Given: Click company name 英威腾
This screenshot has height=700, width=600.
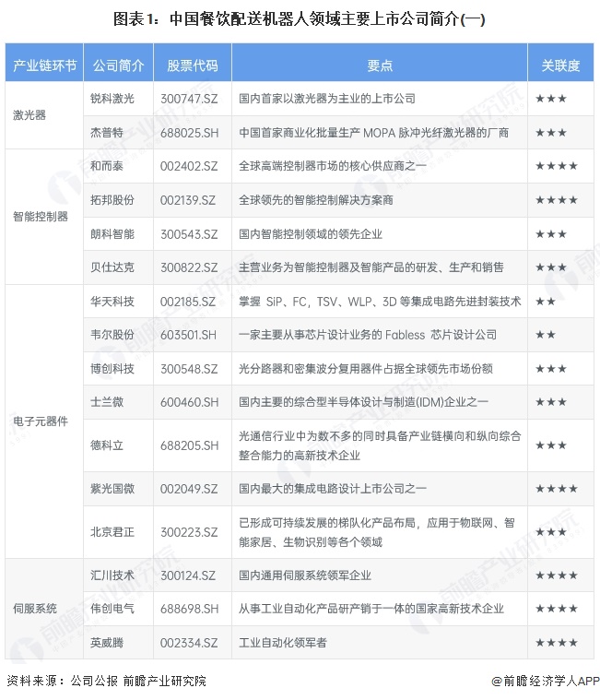Looking at the screenshot, I should 107,643.
